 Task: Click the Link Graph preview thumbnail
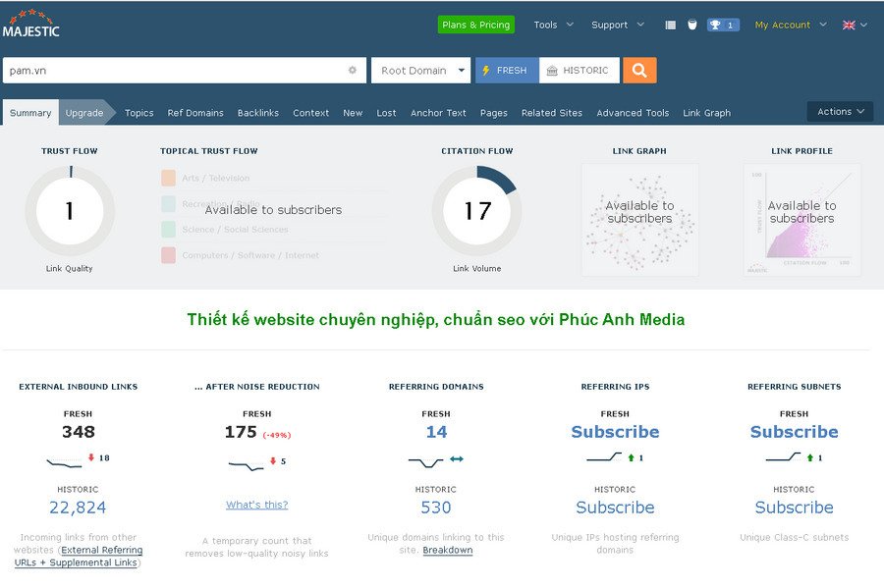point(639,219)
